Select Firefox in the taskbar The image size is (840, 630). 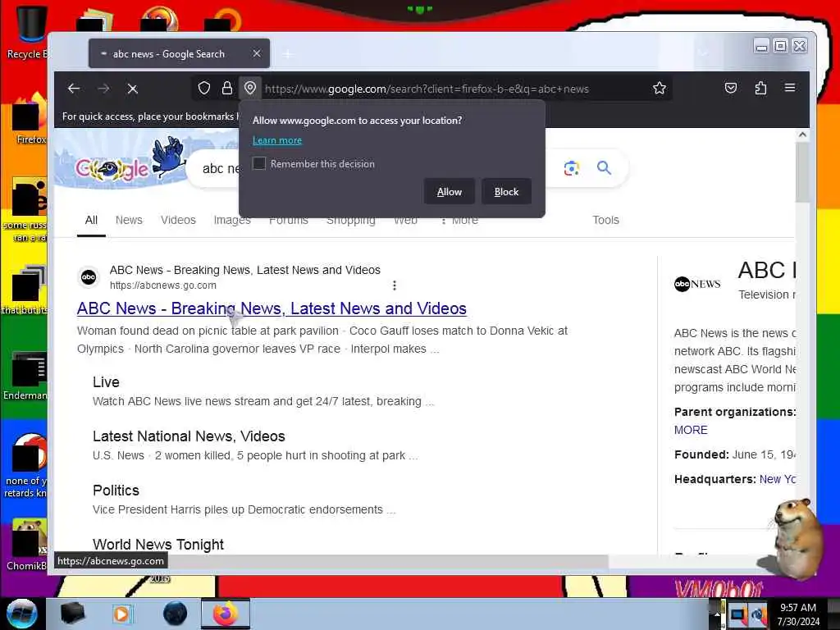(226, 614)
